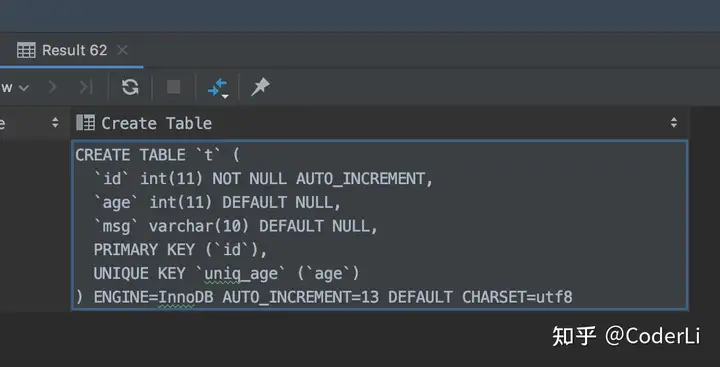Click AUTO_INCREMENT=13 text in last line
Viewport: 720px width, 367px height.
tap(301, 298)
